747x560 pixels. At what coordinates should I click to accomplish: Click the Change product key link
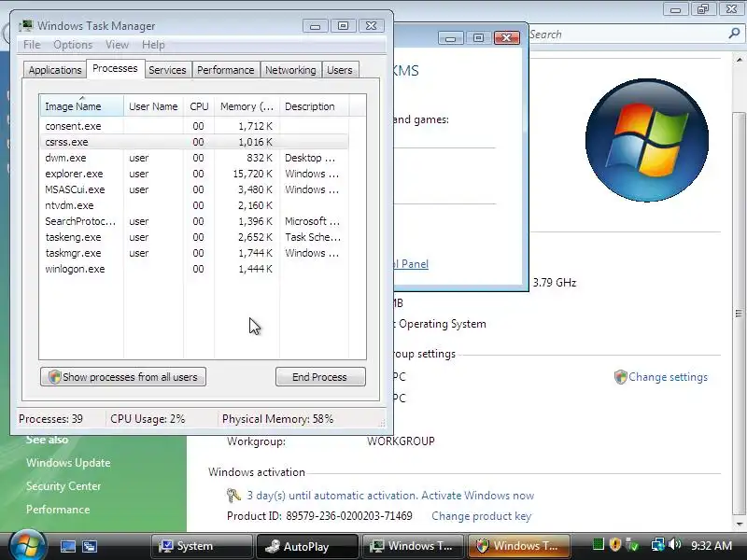coord(481,516)
